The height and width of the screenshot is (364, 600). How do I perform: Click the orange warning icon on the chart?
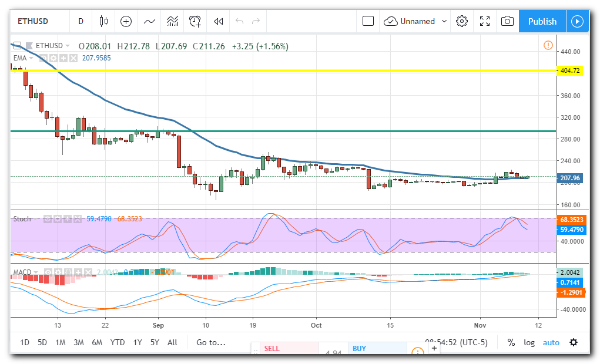coord(548,46)
